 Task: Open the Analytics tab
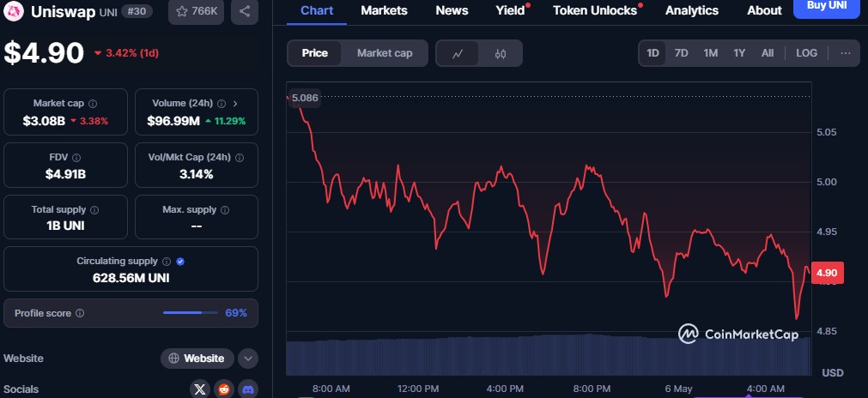point(692,10)
